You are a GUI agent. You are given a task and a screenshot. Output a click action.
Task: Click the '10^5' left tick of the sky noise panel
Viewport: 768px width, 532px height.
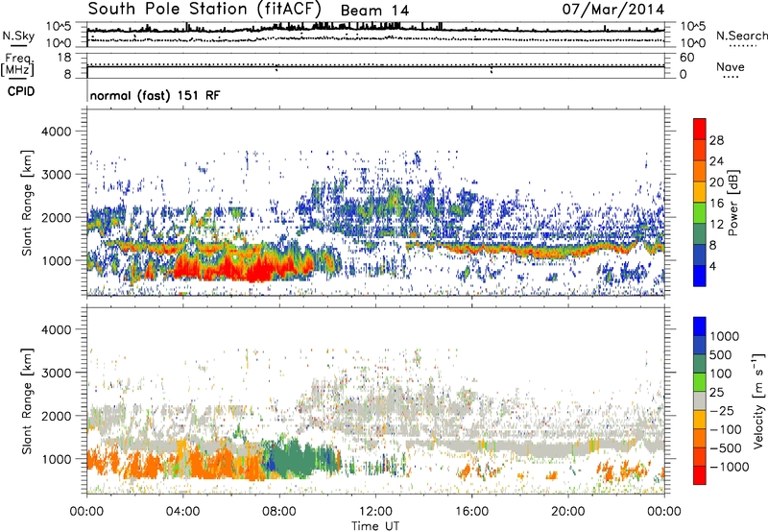[59, 26]
